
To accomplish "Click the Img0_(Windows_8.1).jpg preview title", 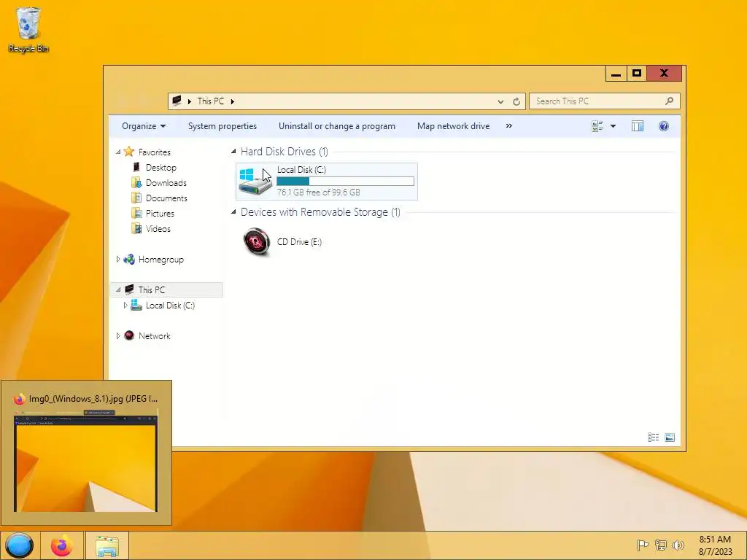I will (x=93, y=399).
